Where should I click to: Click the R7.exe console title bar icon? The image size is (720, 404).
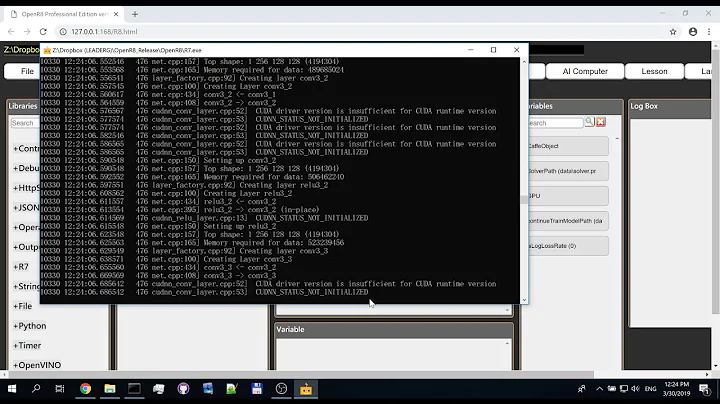(x=47, y=50)
